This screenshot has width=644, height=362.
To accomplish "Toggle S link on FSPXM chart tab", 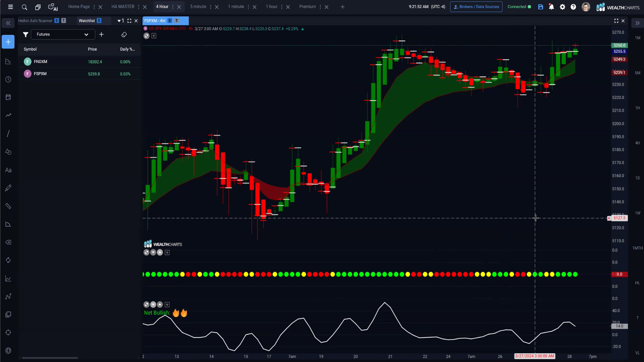I will [x=170, y=21].
